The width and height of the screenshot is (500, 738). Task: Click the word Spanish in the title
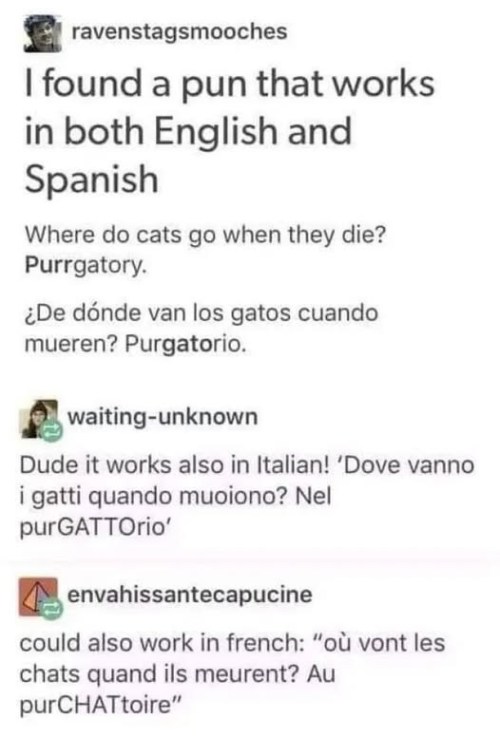[x=91, y=180]
